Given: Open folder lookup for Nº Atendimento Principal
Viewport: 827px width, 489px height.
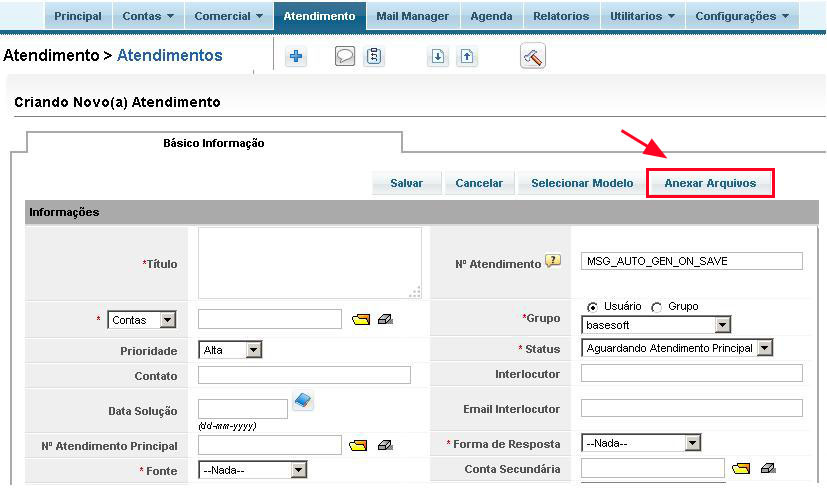Looking at the screenshot, I should pyautogui.click(x=358, y=446).
